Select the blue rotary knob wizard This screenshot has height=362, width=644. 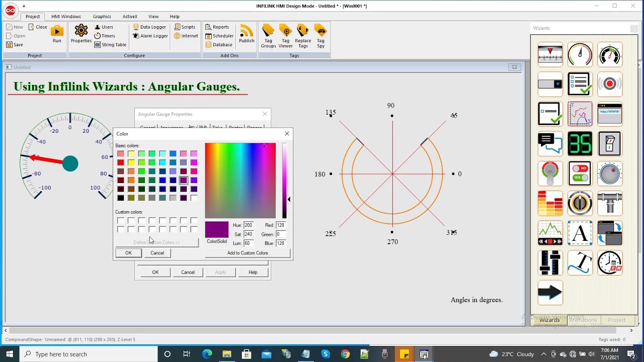click(610, 173)
